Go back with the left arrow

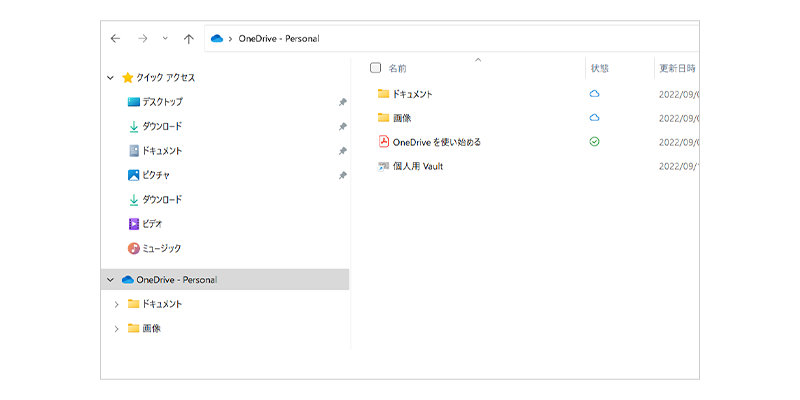coord(115,39)
